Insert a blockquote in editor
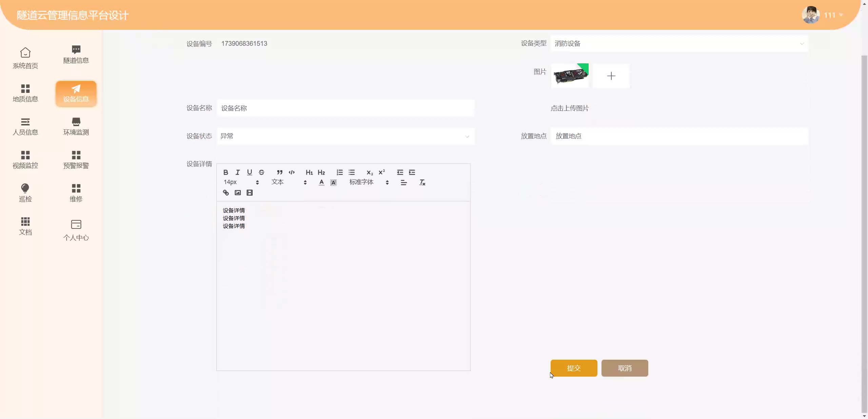868x419 pixels. point(279,172)
